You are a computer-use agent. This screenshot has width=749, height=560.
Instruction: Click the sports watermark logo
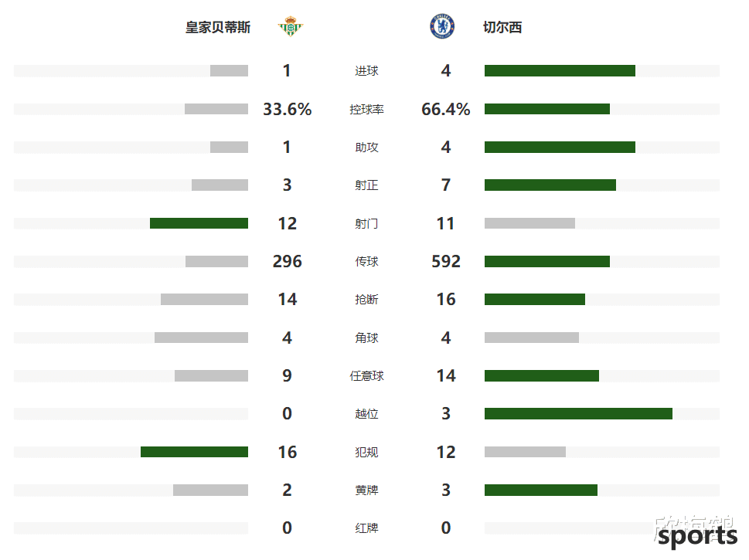coord(696,532)
